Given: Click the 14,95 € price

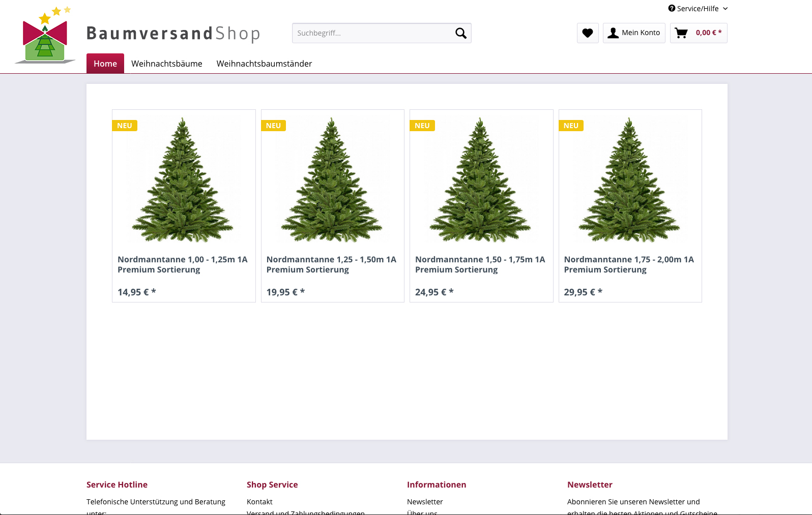Looking at the screenshot, I should [137, 292].
